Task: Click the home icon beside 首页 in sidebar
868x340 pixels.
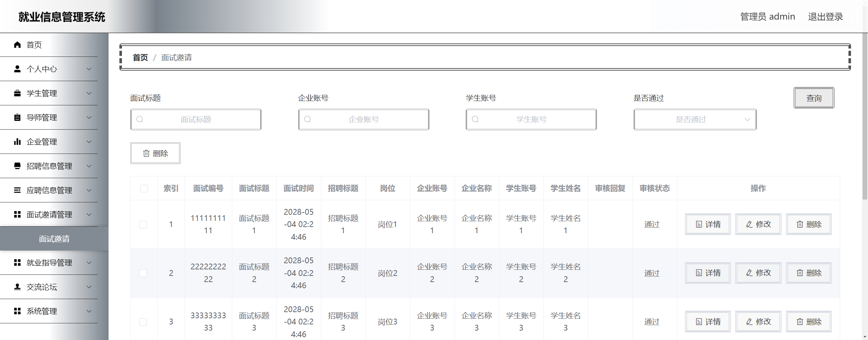Action: pos(17,45)
